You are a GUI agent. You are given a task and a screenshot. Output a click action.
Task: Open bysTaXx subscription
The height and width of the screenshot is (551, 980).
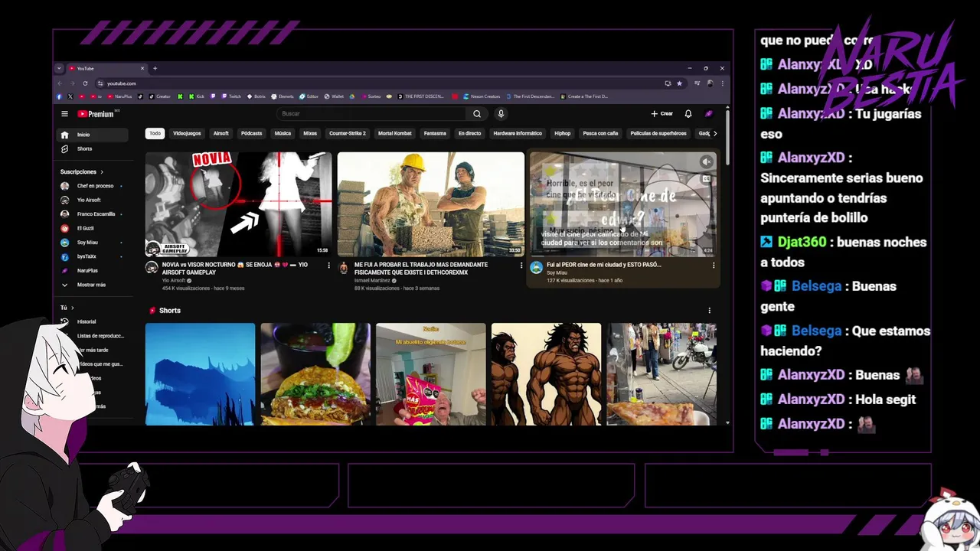93,256
